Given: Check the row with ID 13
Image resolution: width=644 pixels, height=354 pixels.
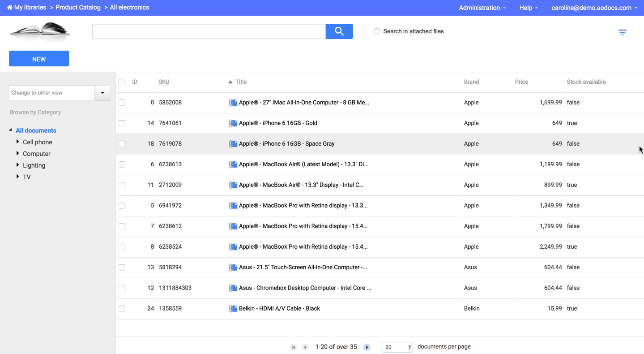Looking at the screenshot, I should 122,268.
